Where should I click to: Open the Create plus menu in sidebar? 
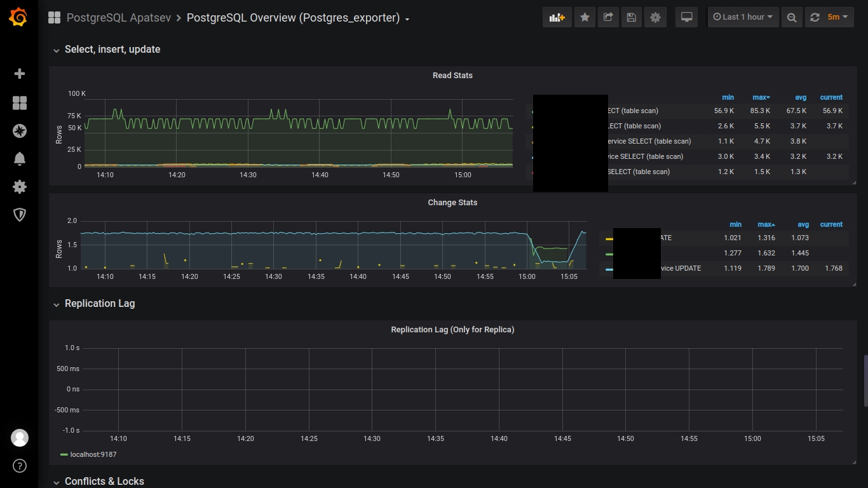click(x=20, y=74)
